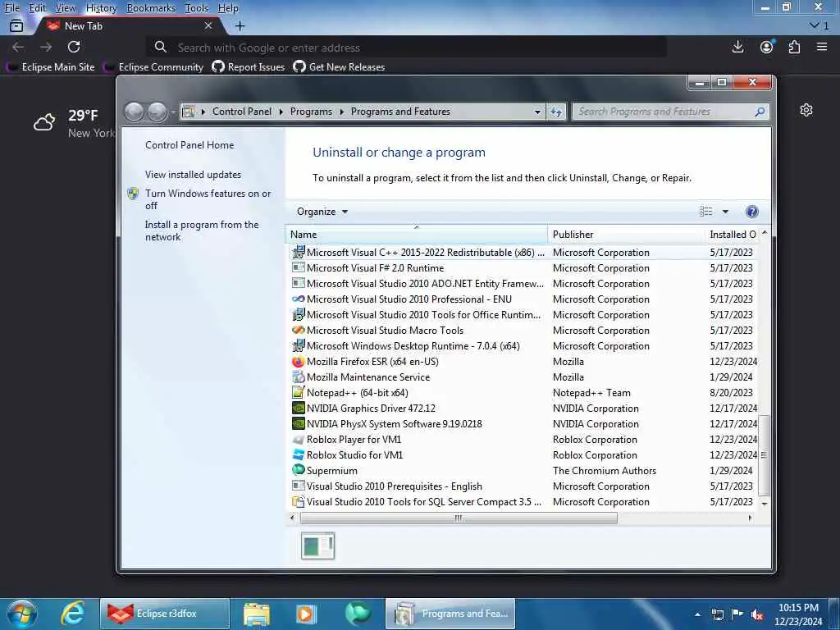The width and height of the screenshot is (840, 630).
Task: Open the browser File menu
Action: pyautogui.click(x=11, y=8)
